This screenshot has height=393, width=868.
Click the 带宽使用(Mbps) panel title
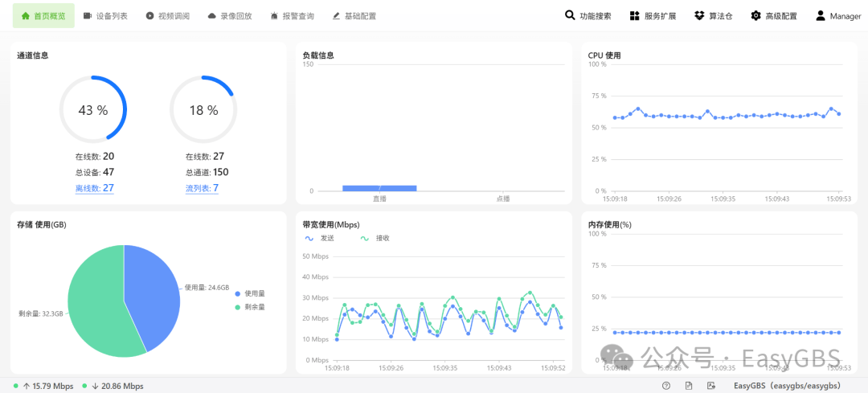(x=331, y=225)
